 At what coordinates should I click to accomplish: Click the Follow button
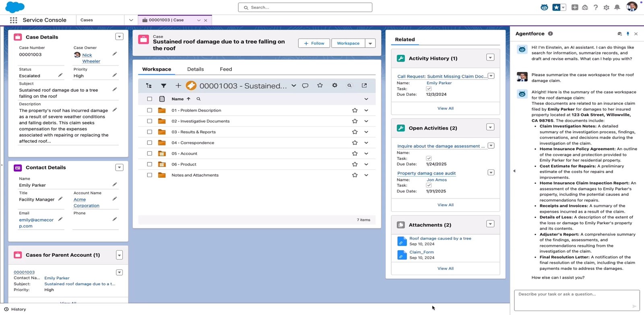point(314,43)
